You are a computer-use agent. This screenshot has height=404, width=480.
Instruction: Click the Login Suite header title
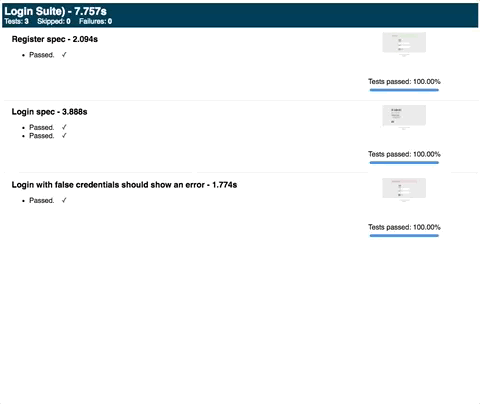pos(55,11)
